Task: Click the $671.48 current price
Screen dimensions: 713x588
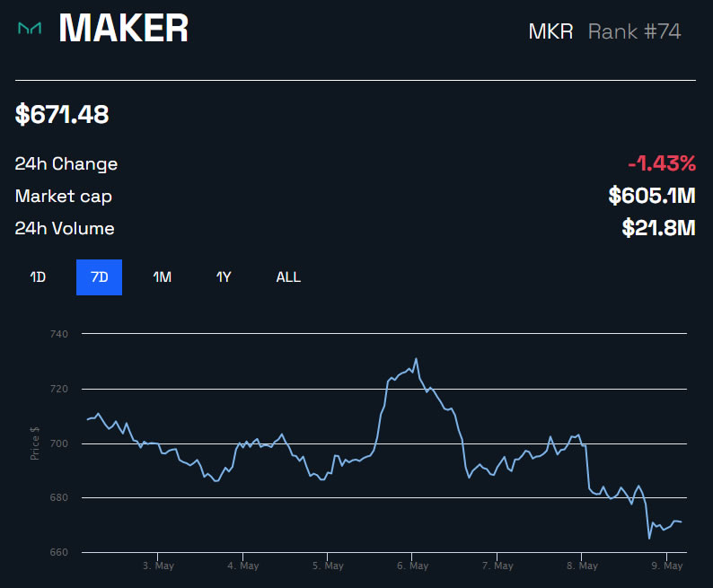Action: pyautogui.click(x=62, y=115)
